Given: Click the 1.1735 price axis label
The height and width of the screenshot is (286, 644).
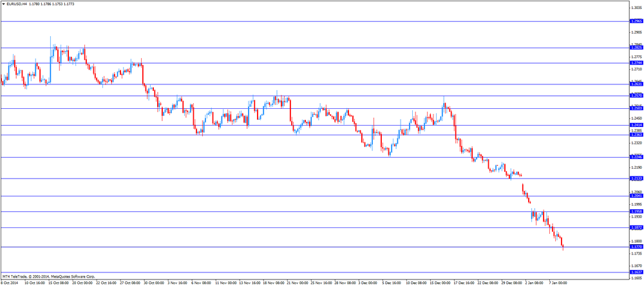Looking at the screenshot, I should [x=636, y=254].
